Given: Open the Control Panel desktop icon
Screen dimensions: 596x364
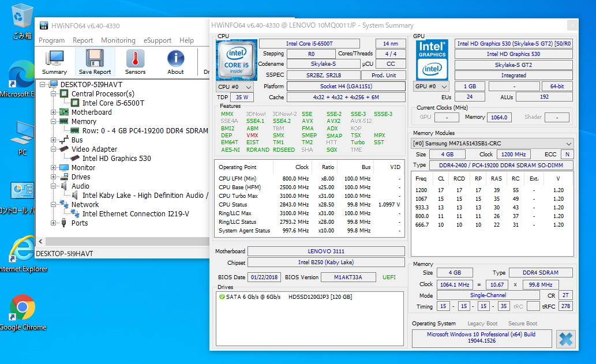Looking at the screenshot, I should (x=23, y=190).
